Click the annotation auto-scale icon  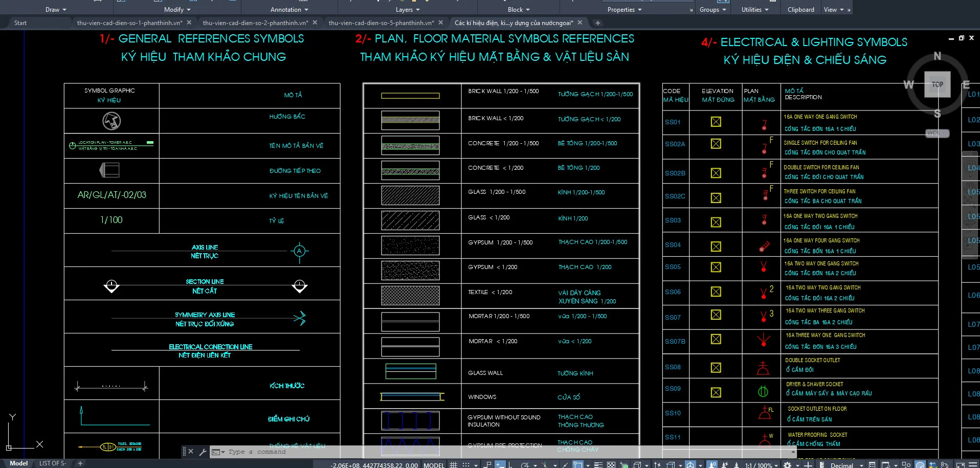724,464
